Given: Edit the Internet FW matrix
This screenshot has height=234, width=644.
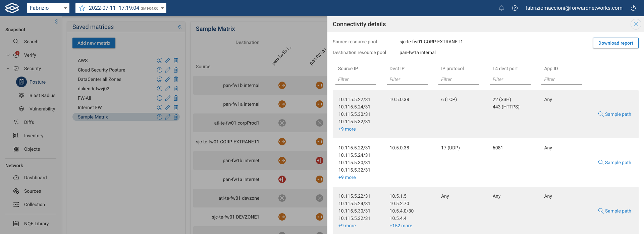Looking at the screenshot, I should pos(168,107).
